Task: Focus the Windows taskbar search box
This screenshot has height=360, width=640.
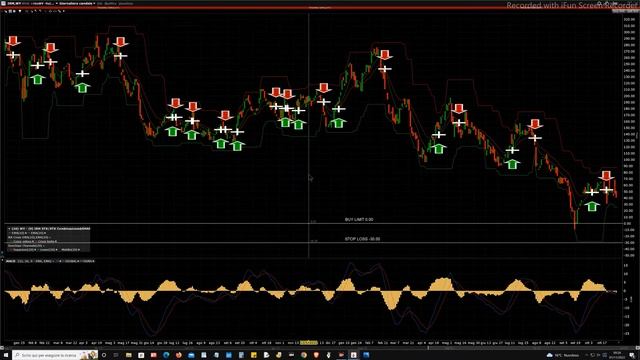Action: (x=55, y=356)
